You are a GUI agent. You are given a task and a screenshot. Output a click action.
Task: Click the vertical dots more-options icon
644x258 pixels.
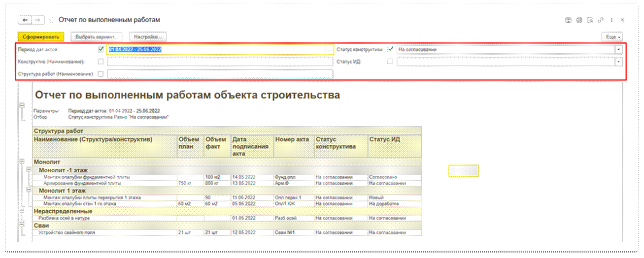point(611,20)
